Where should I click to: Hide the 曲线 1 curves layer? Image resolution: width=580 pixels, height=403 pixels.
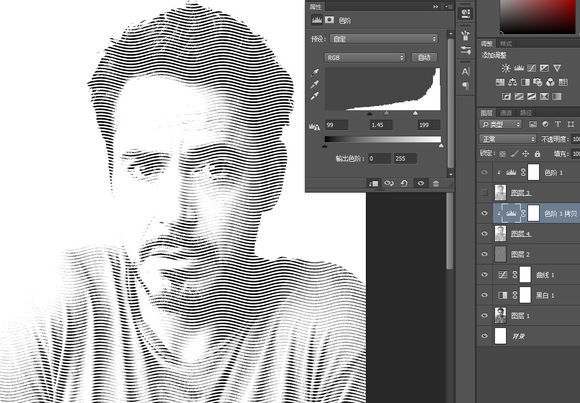click(x=485, y=275)
